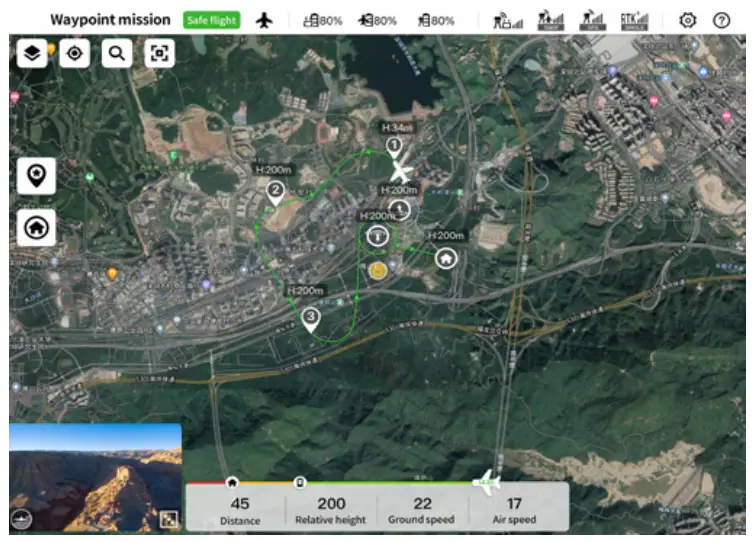Click H:200m label above waypoint 3
The height and width of the screenshot is (542, 755).
(305, 291)
